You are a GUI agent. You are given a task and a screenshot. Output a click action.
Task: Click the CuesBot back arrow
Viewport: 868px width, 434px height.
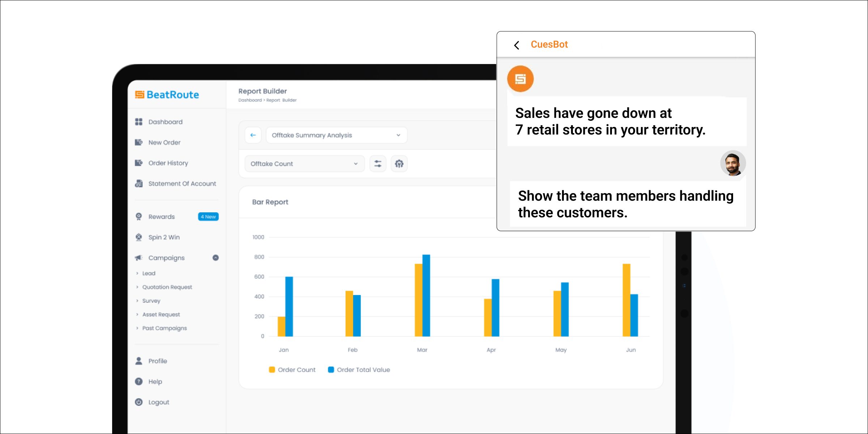(516, 45)
